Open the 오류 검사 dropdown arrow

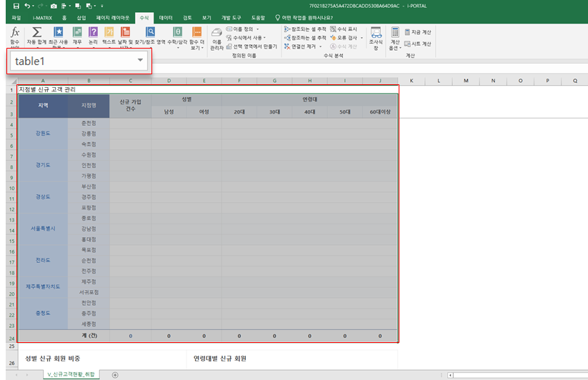point(362,37)
